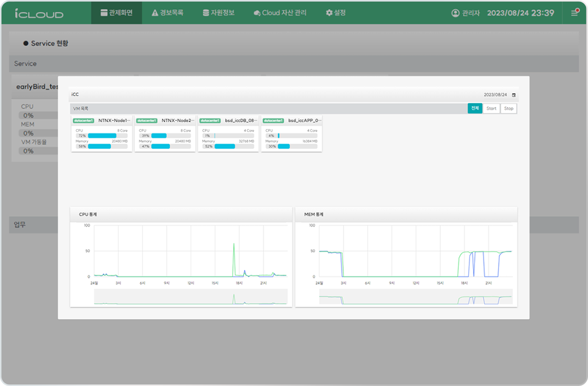Filter VMs by Stop status

[x=509, y=109]
